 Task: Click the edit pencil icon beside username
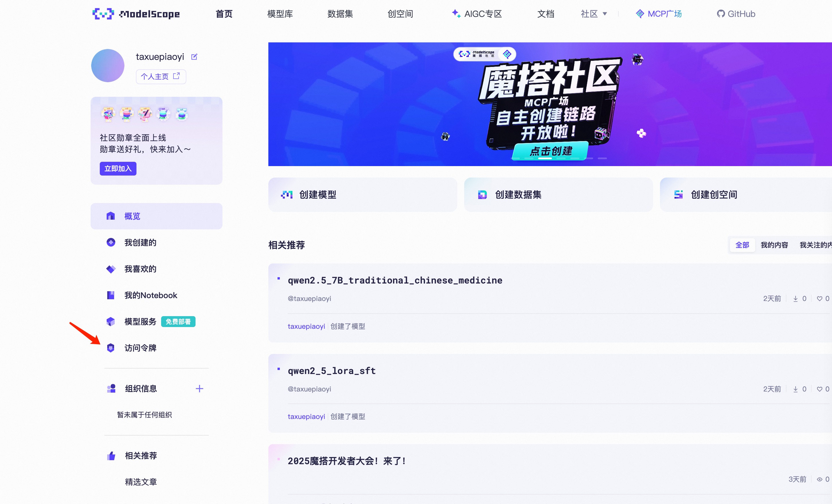pyautogui.click(x=194, y=57)
